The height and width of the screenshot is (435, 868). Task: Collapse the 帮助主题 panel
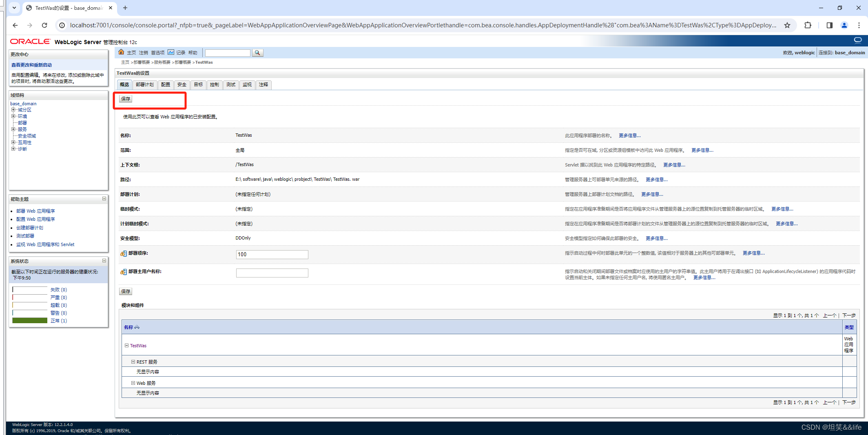click(104, 199)
